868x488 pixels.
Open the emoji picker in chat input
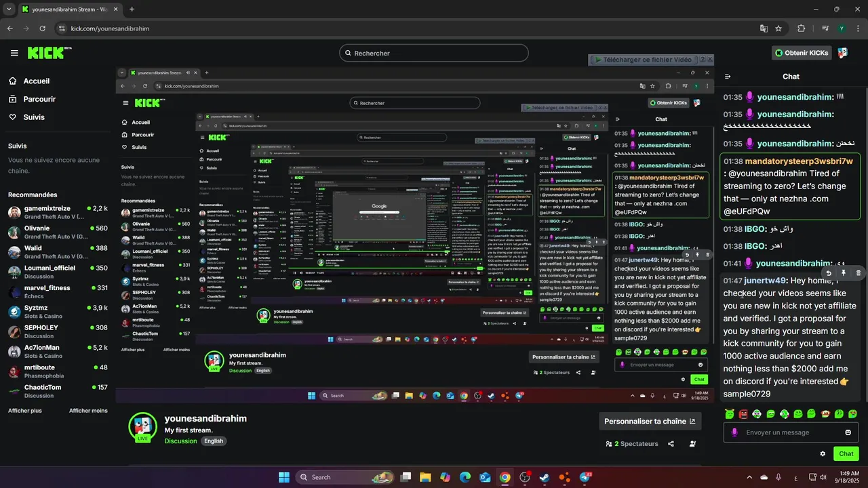tap(848, 432)
